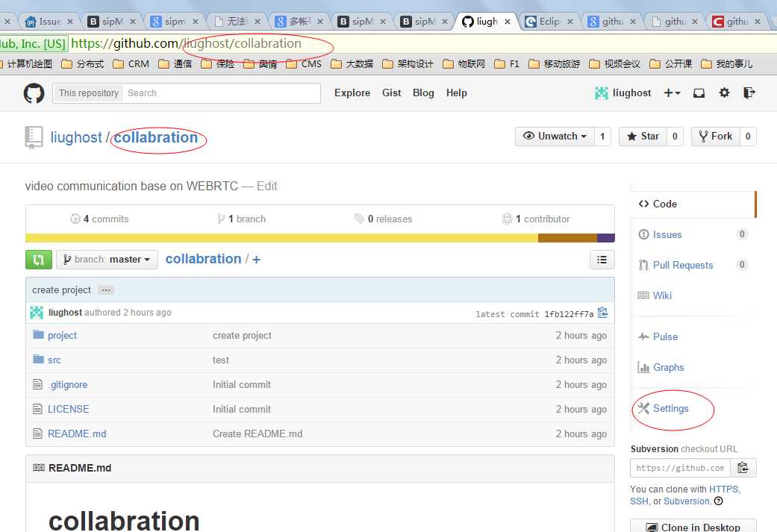Image resolution: width=777 pixels, height=532 pixels.
Task: Star the collabration repository
Action: tap(643, 137)
